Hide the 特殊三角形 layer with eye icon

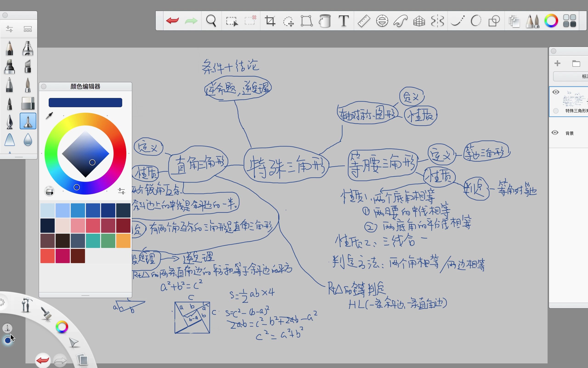click(x=556, y=92)
